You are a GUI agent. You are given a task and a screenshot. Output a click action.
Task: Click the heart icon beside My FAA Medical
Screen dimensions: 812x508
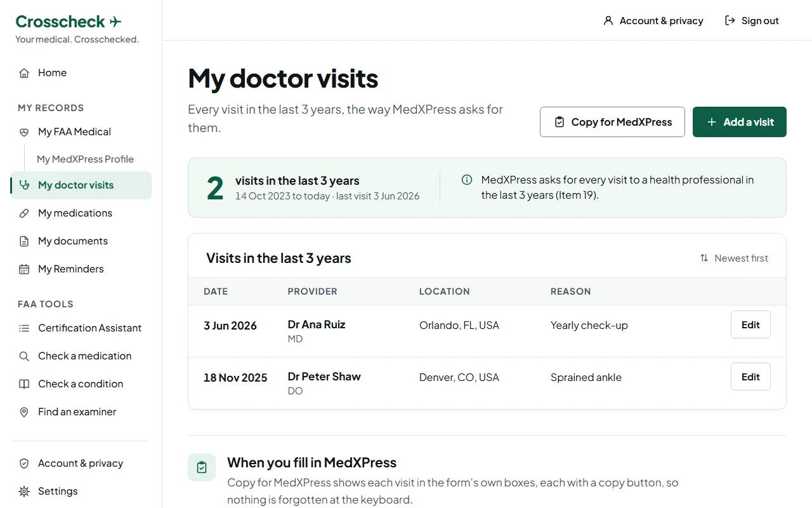pyautogui.click(x=24, y=132)
